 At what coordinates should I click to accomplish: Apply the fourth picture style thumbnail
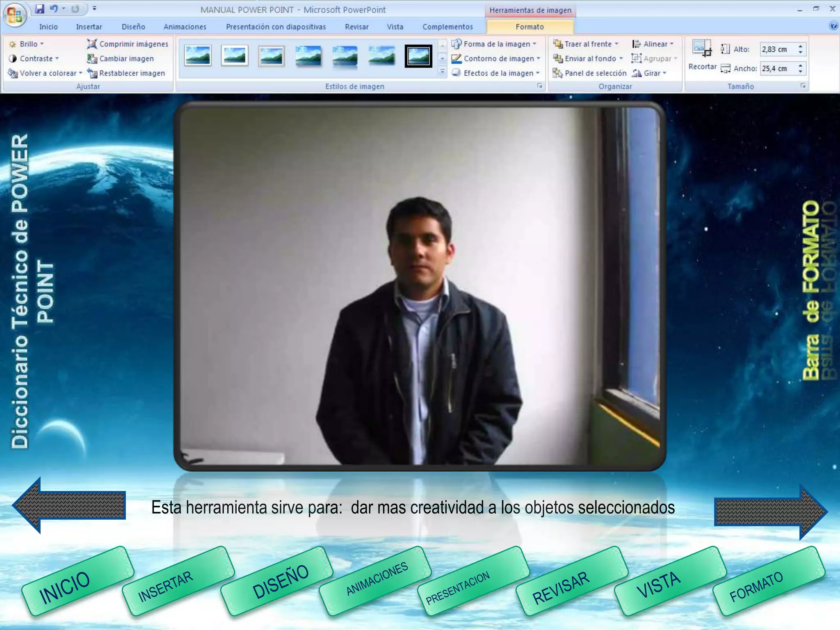coord(308,56)
